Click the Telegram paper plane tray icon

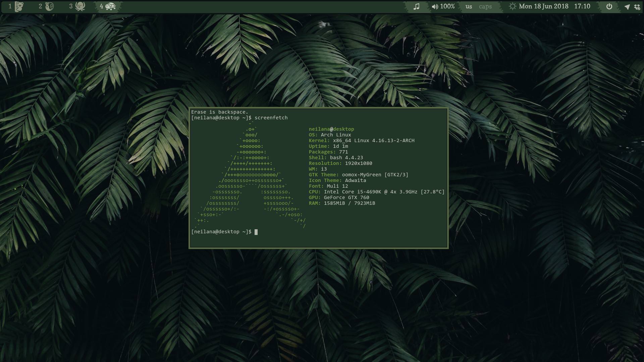pos(627,7)
